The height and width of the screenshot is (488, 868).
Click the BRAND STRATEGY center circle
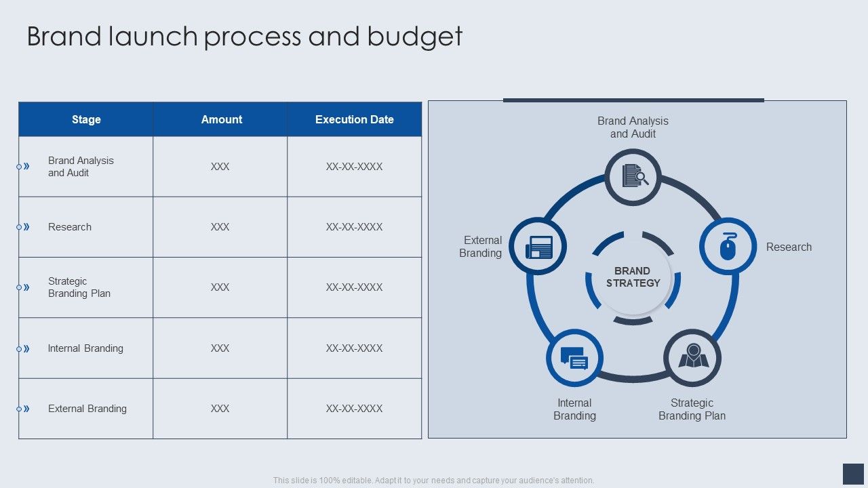[x=633, y=277]
